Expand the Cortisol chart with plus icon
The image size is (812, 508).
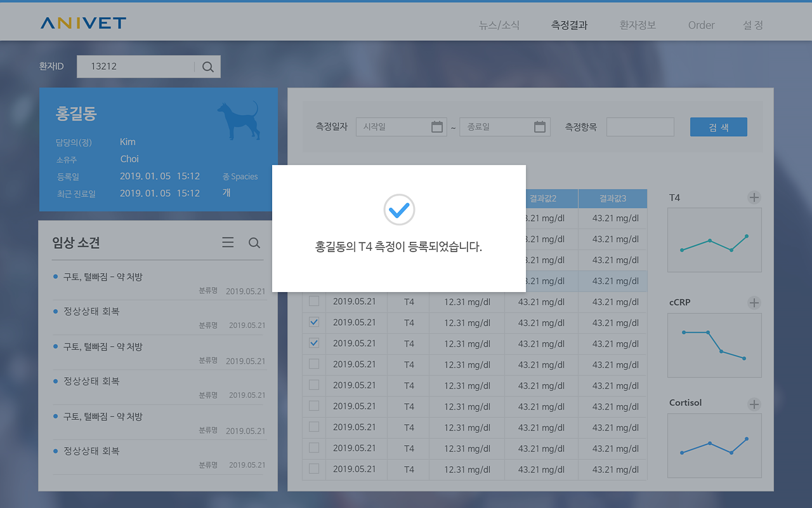(754, 404)
